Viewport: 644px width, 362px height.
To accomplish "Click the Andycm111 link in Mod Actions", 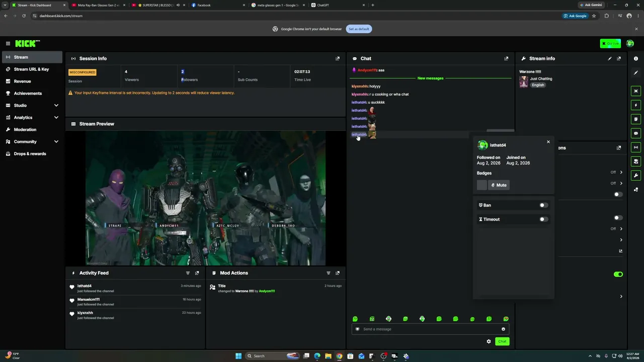I will point(267,291).
